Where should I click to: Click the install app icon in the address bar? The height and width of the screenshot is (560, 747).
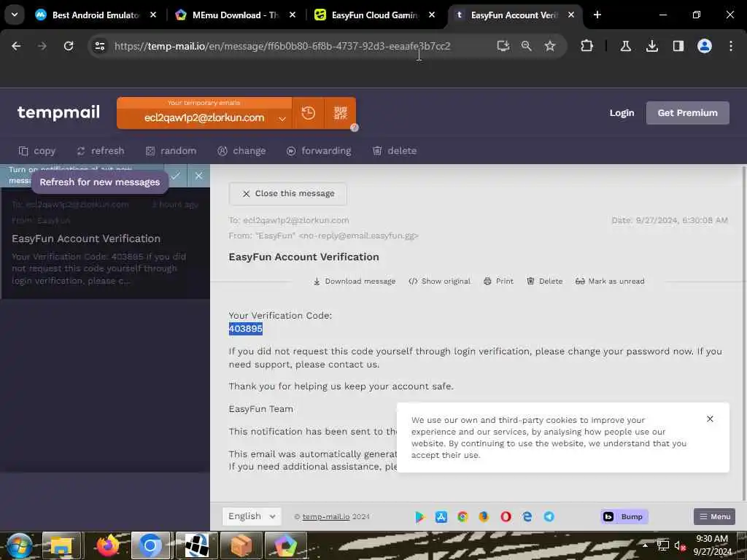click(503, 46)
